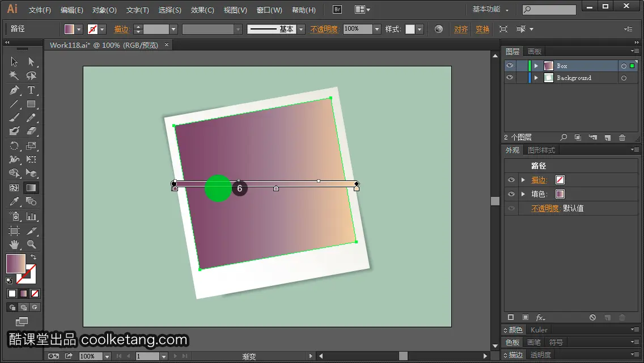This screenshot has width=644, height=363.
Task: Hide the Box layer
Action: point(510,66)
